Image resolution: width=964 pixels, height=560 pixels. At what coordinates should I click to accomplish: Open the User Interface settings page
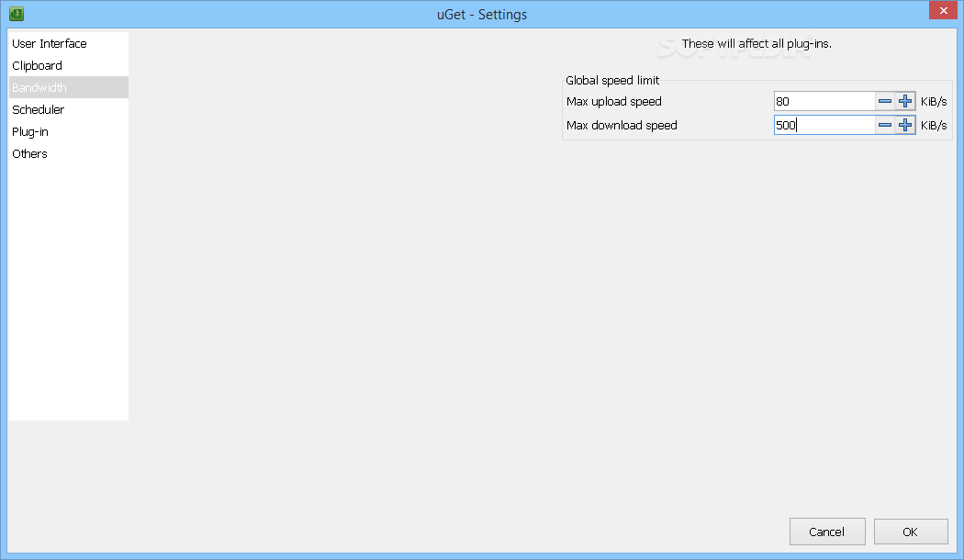[68, 44]
